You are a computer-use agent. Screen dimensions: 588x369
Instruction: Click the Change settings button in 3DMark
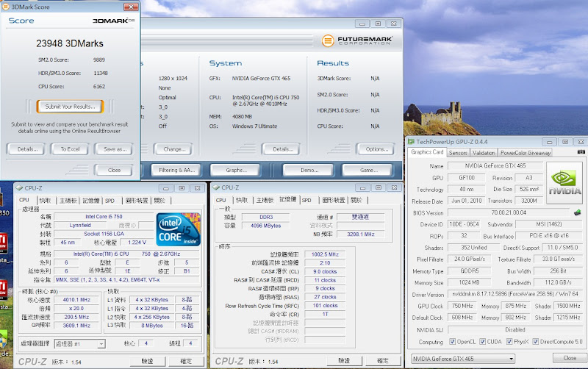pyautogui.click(x=174, y=149)
